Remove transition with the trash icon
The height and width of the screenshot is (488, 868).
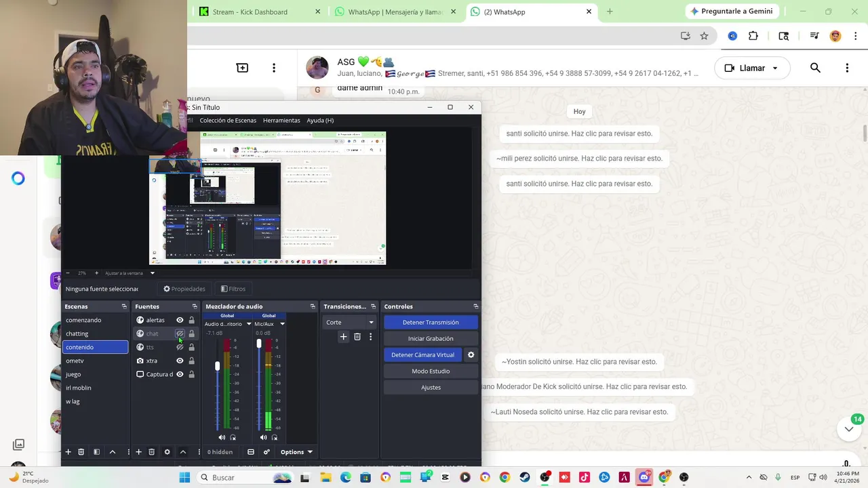tap(357, 337)
